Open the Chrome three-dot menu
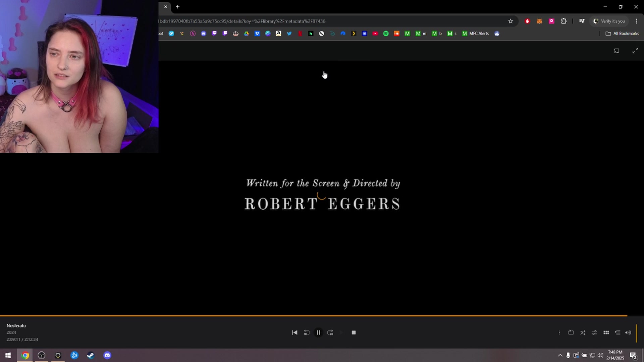Image resolution: width=644 pixels, height=362 pixels. tap(636, 21)
